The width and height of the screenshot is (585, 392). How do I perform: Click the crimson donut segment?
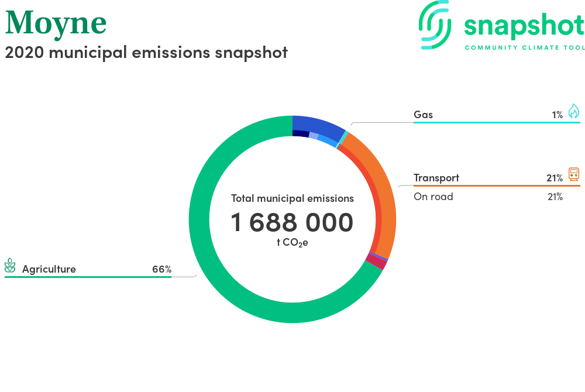pyautogui.click(x=377, y=263)
